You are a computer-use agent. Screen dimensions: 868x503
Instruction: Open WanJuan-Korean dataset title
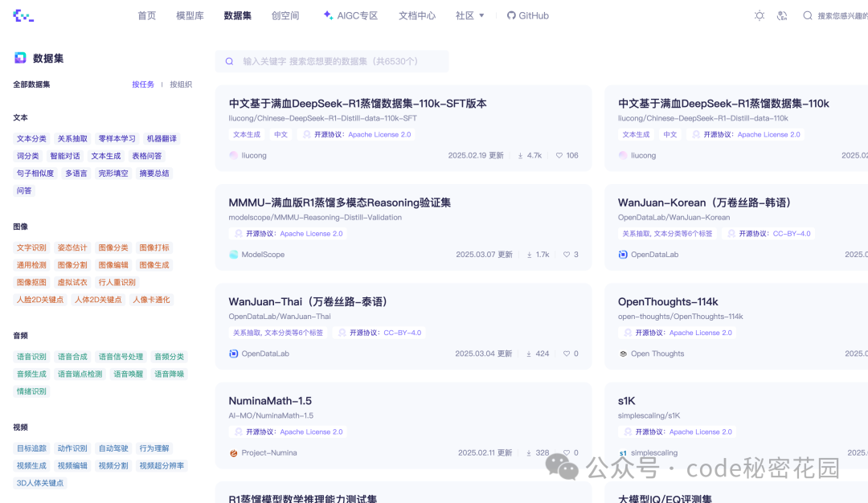704,202
